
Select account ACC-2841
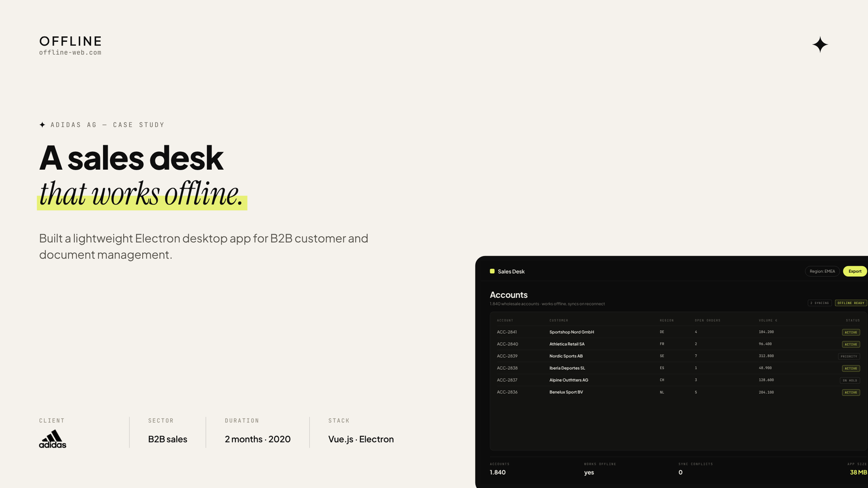(507, 332)
